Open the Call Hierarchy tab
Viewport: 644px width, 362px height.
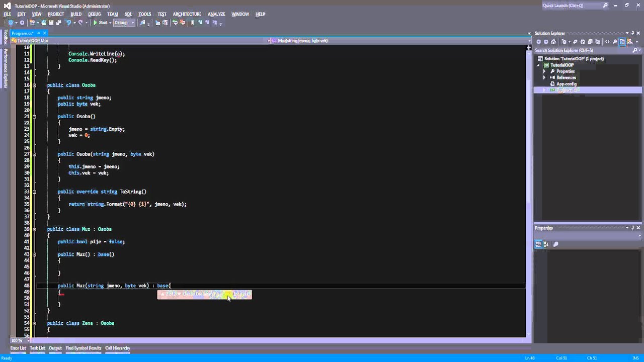click(118, 348)
